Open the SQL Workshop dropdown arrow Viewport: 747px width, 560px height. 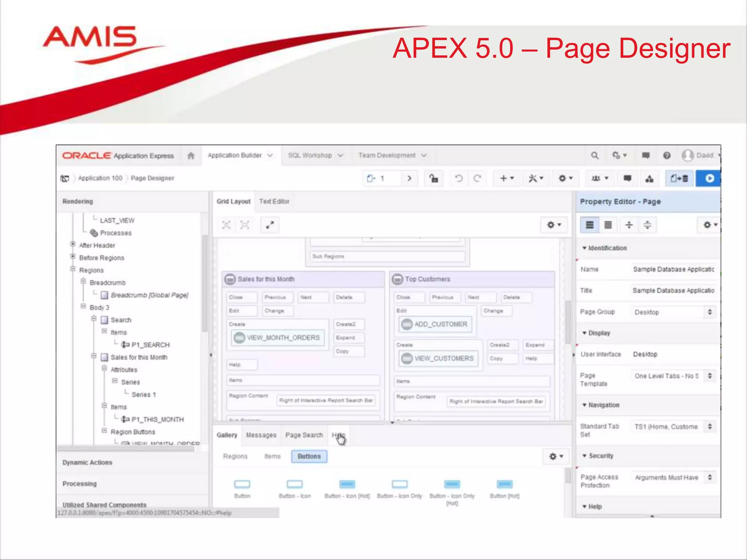[340, 156]
